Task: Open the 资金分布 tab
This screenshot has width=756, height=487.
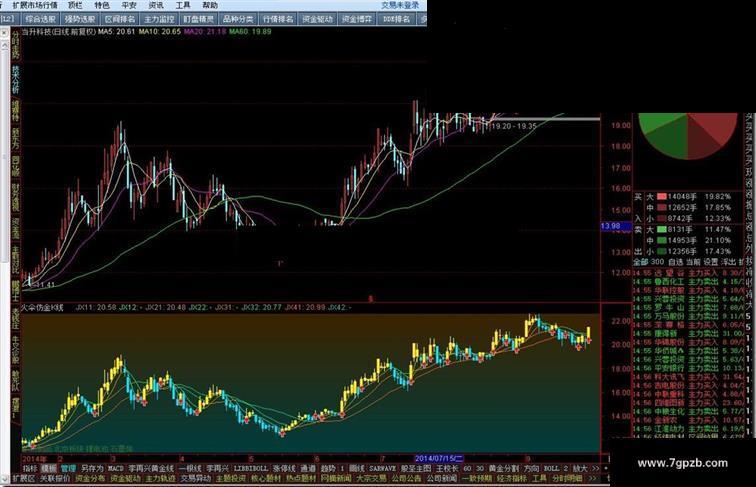Action: click(90, 478)
